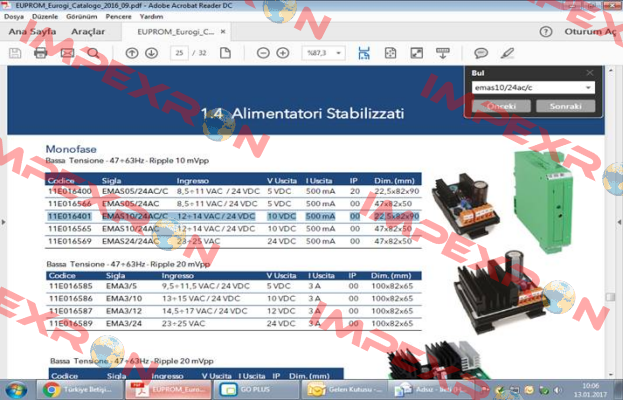Click code 11E016585 in second table
This screenshot has width=623, height=400.
(x=71, y=286)
